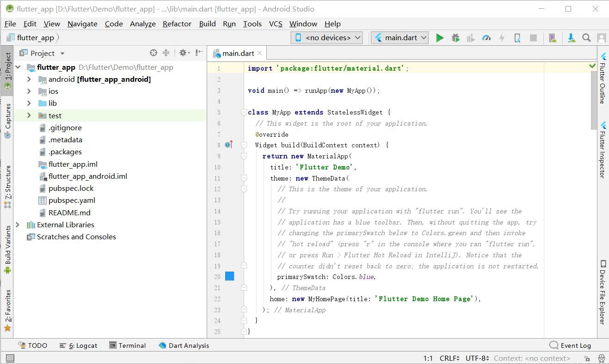Viewport: 609px width, 364px height.
Task: Expand the lib folder in tree
Action: tap(29, 103)
